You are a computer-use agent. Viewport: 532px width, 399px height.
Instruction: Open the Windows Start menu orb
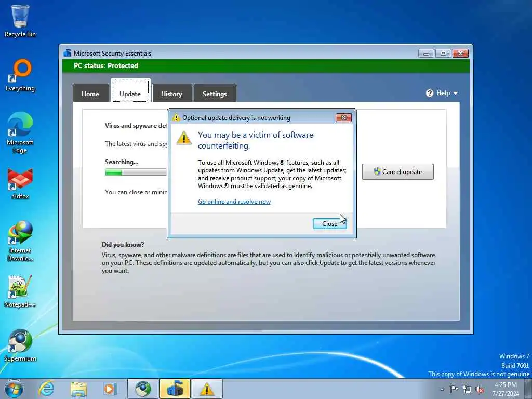point(14,389)
